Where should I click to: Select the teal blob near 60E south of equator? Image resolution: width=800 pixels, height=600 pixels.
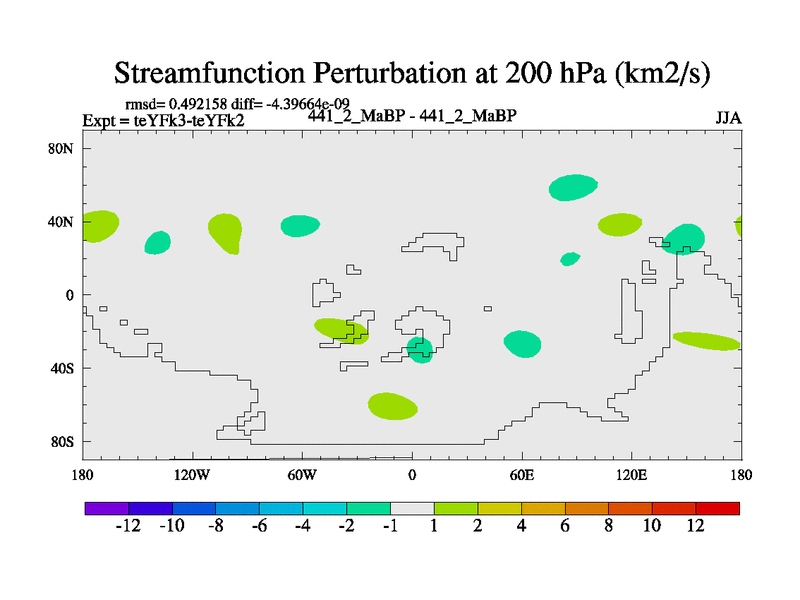pyautogui.click(x=522, y=343)
